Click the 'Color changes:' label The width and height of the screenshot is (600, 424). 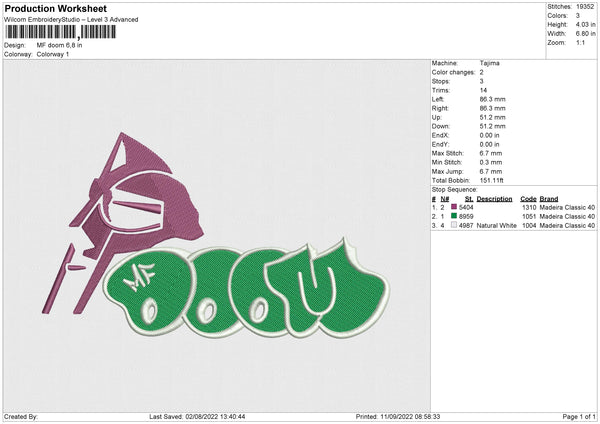pos(453,72)
